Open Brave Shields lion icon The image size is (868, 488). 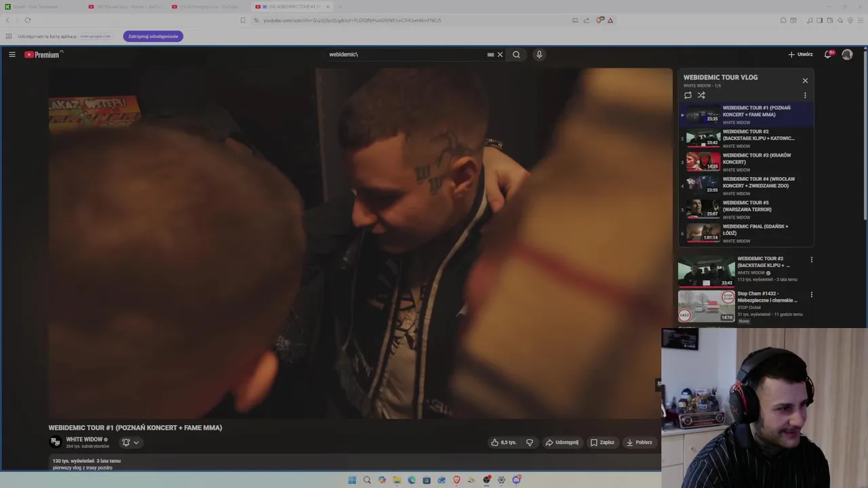599,20
